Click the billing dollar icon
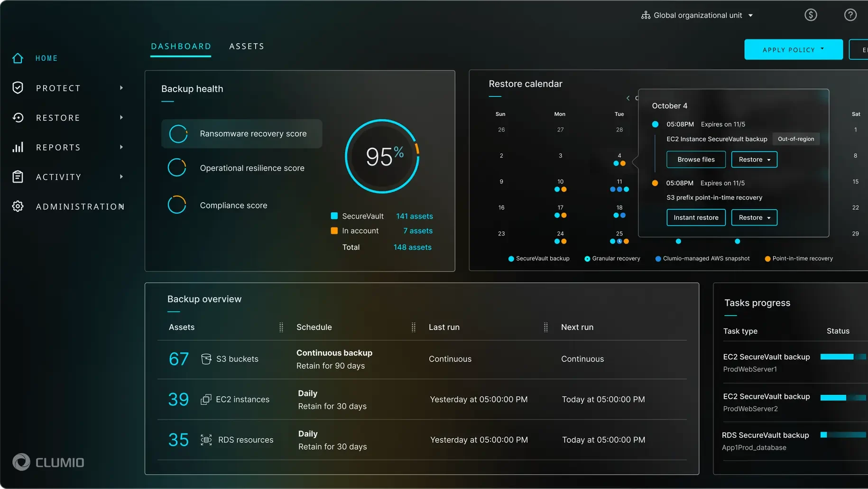 click(811, 15)
